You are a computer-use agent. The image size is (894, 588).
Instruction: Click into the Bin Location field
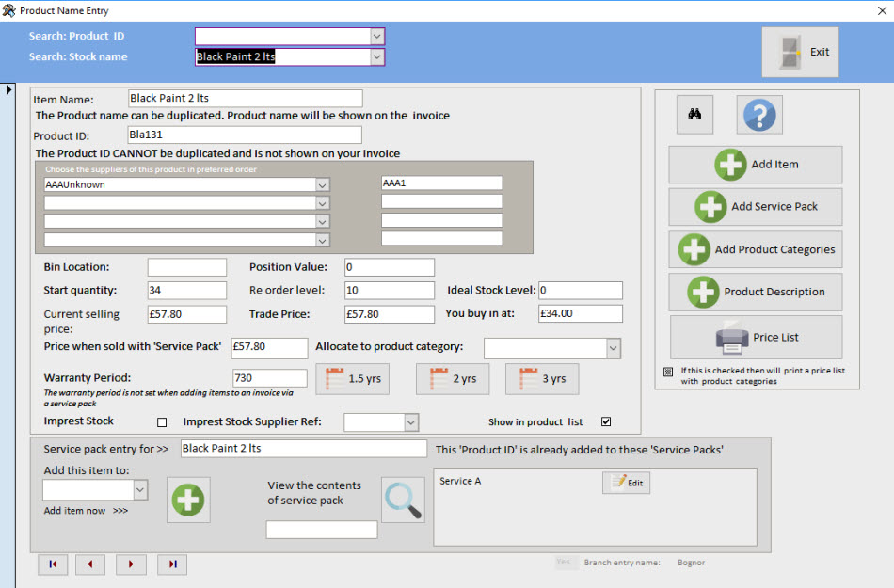[186, 267]
